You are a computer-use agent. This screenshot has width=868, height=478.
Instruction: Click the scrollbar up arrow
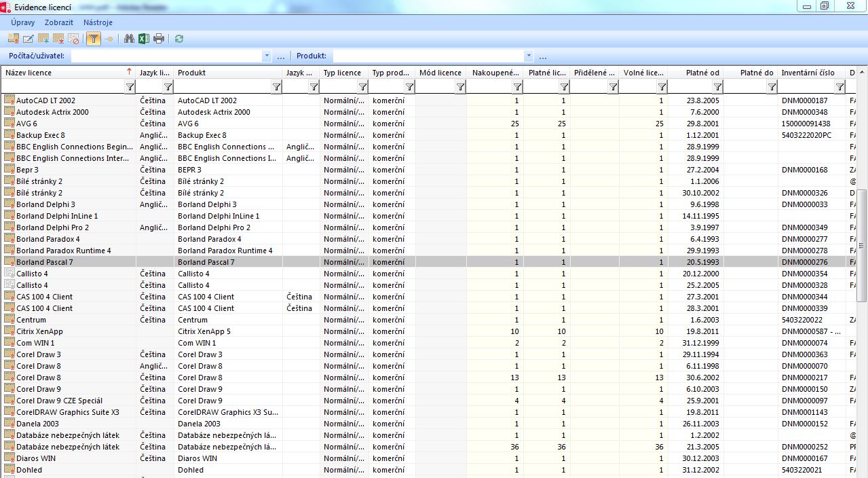pyautogui.click(x=862, y=72)
